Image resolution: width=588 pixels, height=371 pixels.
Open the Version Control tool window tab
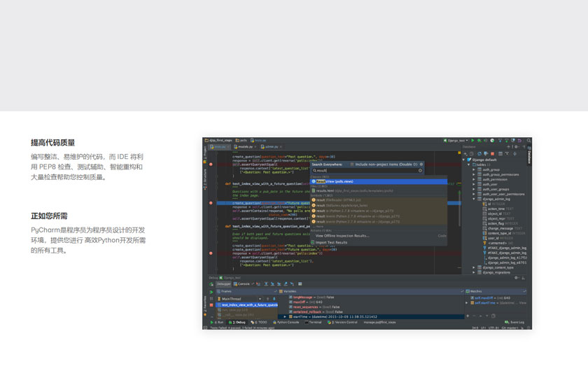tap(342, 322)
